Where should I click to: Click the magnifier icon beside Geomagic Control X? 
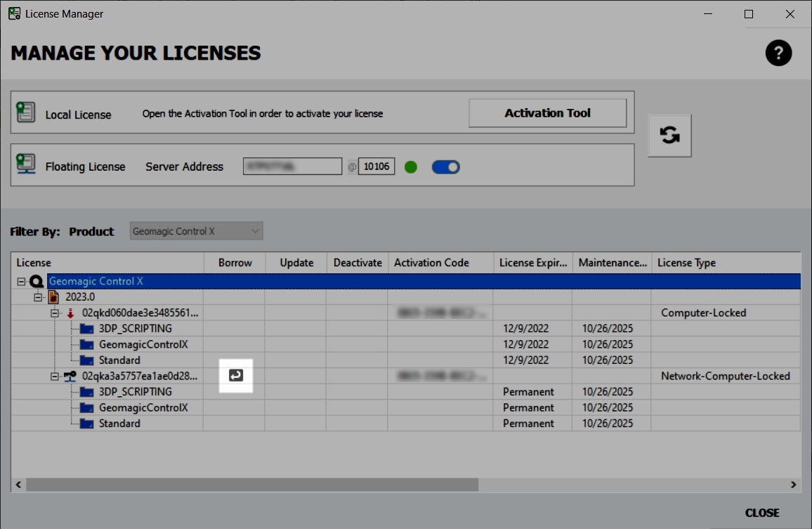pos(37,280)
